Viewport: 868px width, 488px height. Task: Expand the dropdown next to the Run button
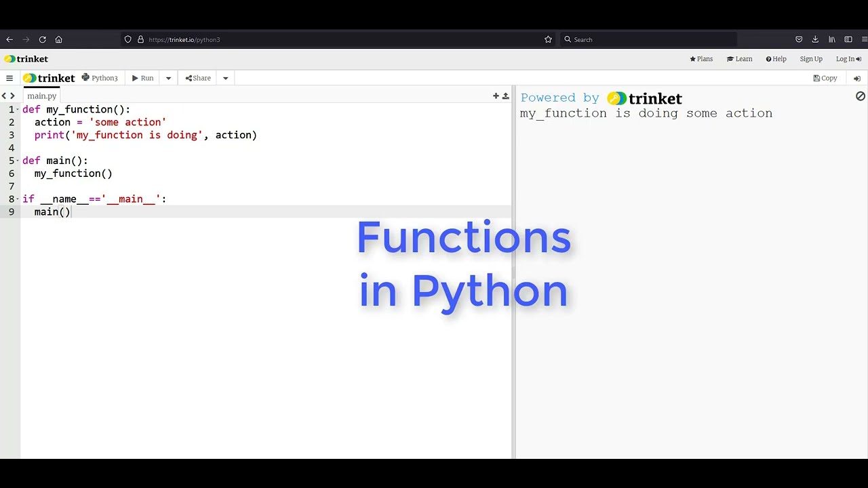point(168,78)
